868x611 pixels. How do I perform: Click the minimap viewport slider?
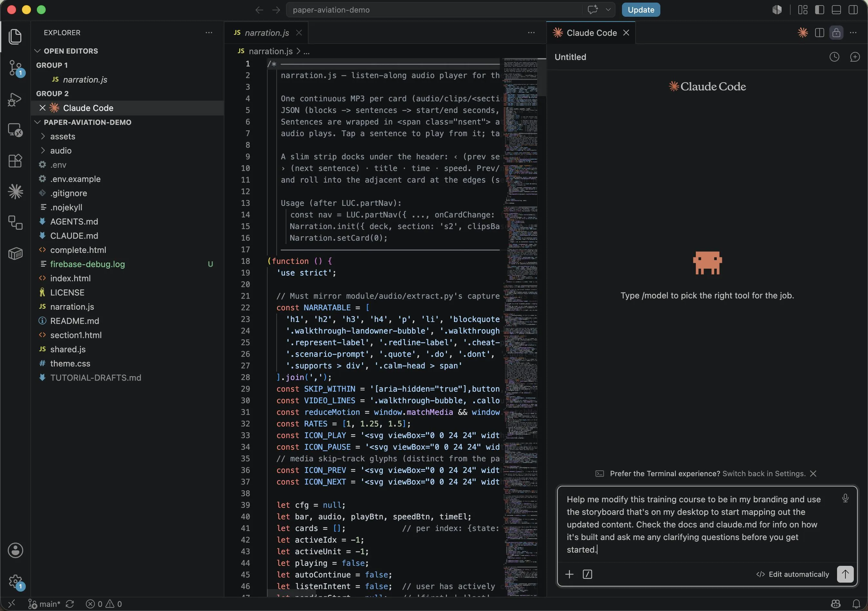542,77
